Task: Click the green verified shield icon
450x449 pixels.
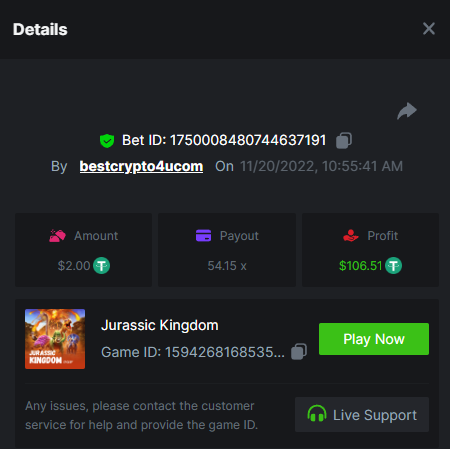Action: click(107, 141)
